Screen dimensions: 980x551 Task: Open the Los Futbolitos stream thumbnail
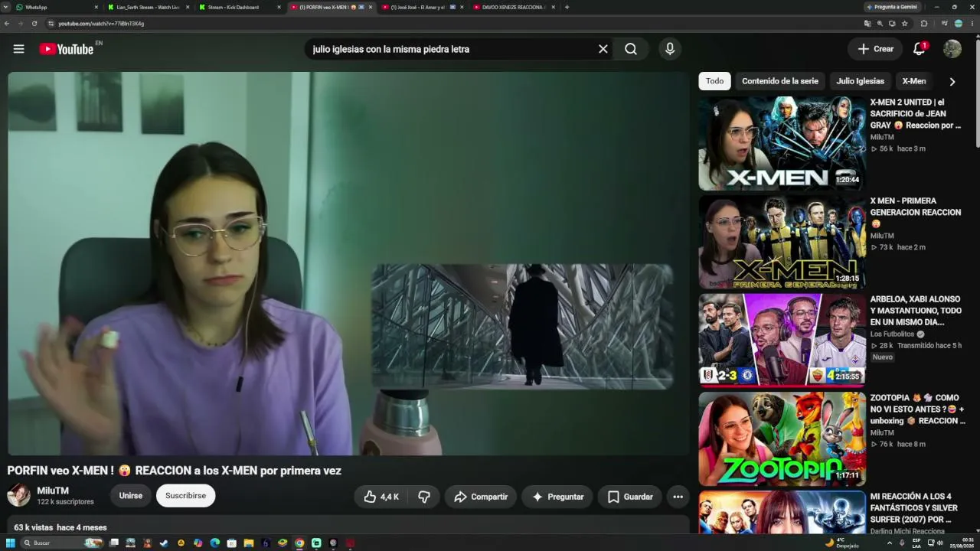[x=782, y=341]
